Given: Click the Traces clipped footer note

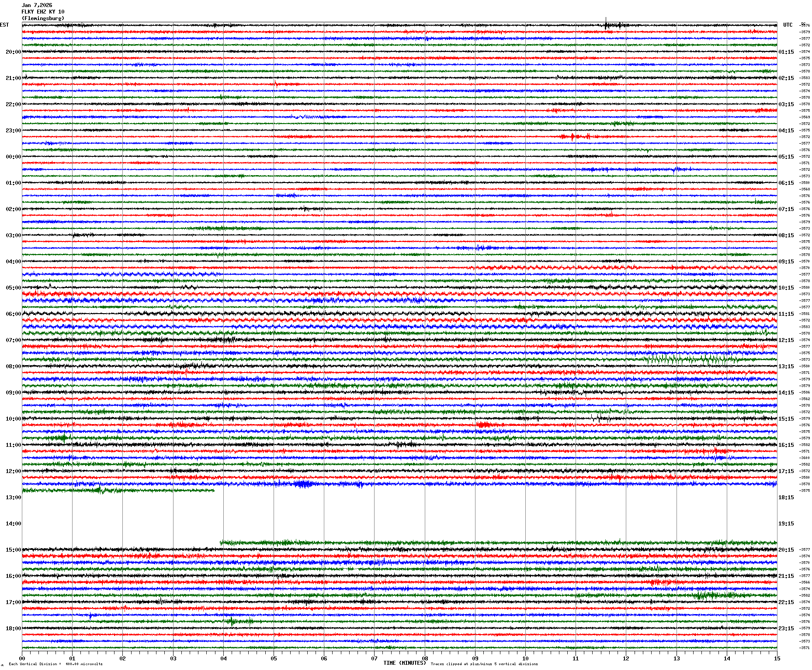Looking at the screenshot, I should [484, 664].
